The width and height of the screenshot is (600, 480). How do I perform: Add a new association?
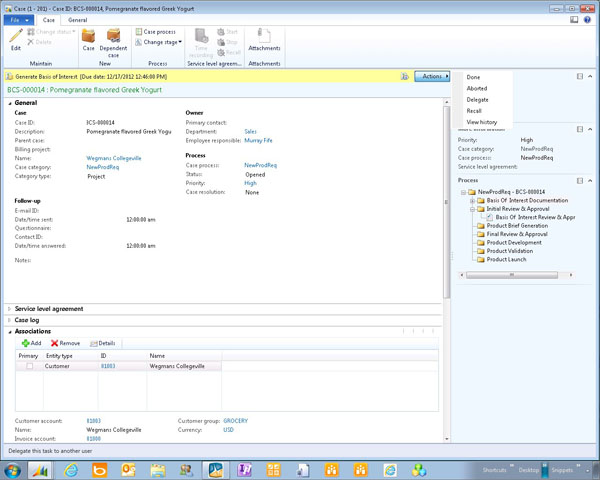(x=31, y=343)
